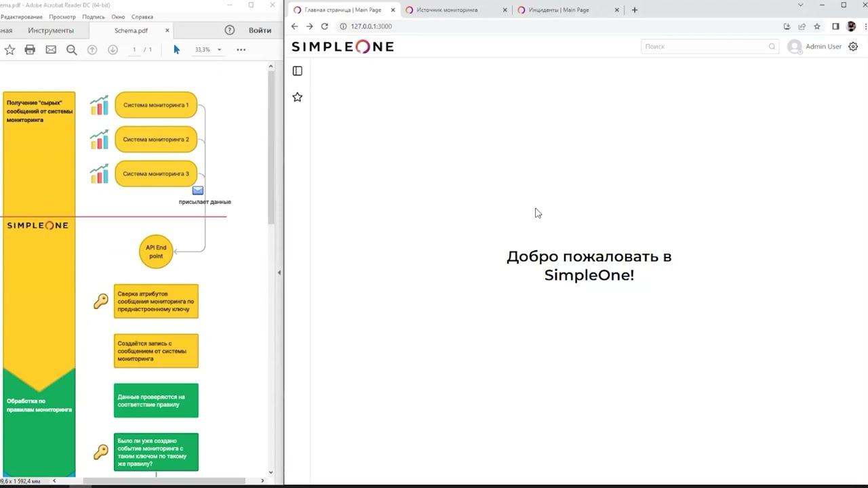Viewport: 868px width, 488px height.
Task: Toggle the browser side panel icon
Action: coord(835,26)
